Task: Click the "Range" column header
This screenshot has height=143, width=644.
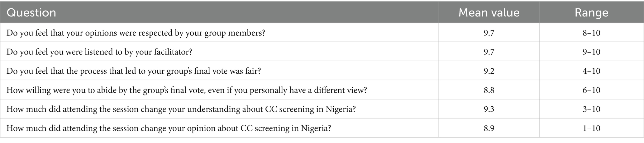Action: tap(591, 13)
